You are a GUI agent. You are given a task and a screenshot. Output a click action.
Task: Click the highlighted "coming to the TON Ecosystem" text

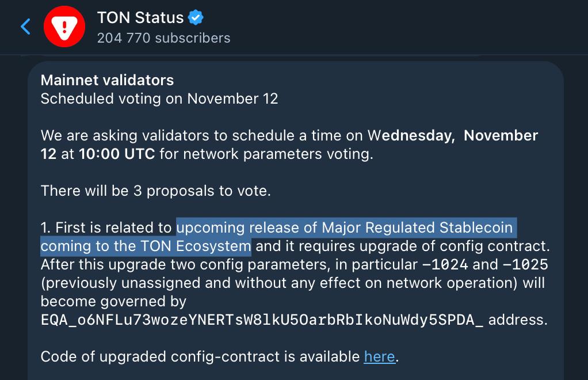pos(146,246)
